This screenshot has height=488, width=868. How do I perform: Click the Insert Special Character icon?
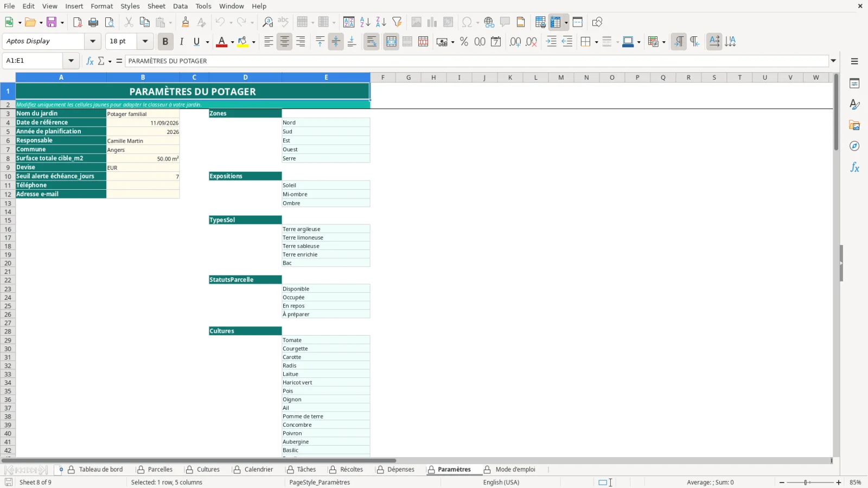467,22
